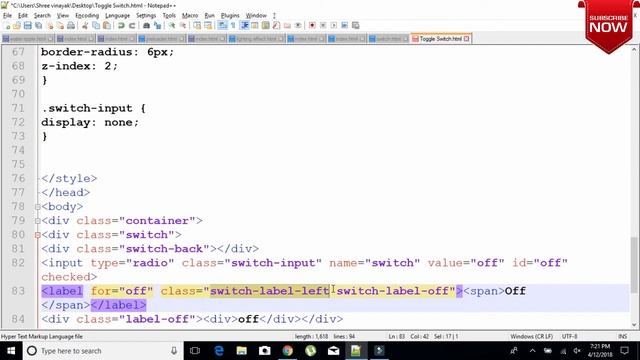Copy selection with the Copy icon
The height and width of the screenshot is (360, 640).
[x=96, y=25]
